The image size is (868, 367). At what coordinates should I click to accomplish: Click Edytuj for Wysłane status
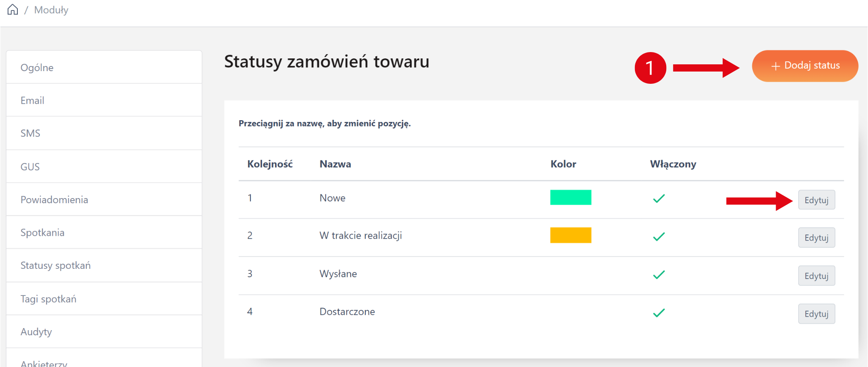816,276
